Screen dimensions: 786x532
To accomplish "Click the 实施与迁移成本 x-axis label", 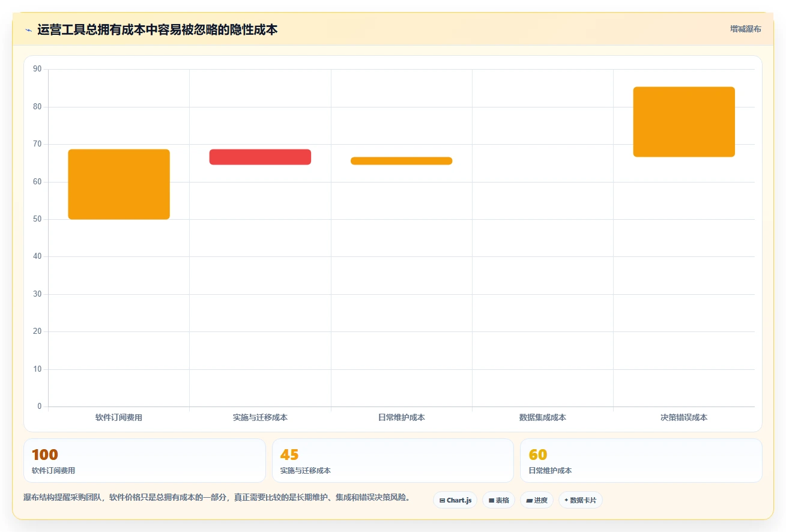I will click(x=260, y=417).
